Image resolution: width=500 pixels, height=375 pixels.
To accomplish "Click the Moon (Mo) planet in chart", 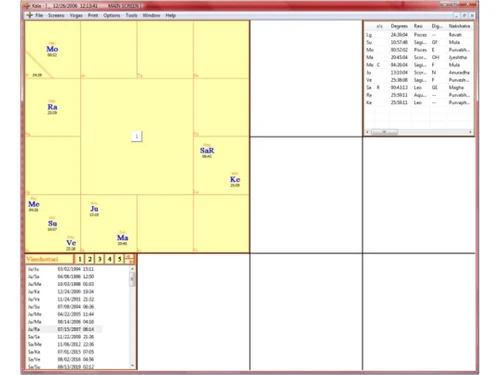I will tap(52, 49).
